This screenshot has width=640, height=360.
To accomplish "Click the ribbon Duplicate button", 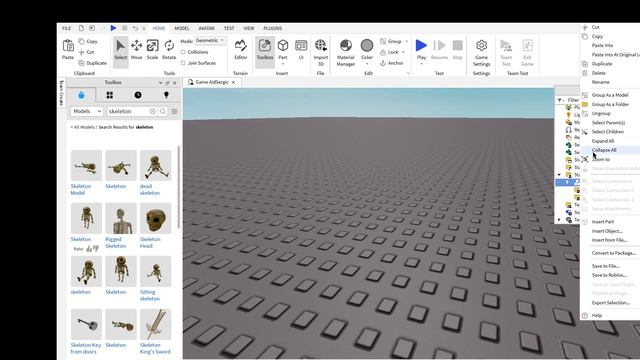I will click(93, 63).
